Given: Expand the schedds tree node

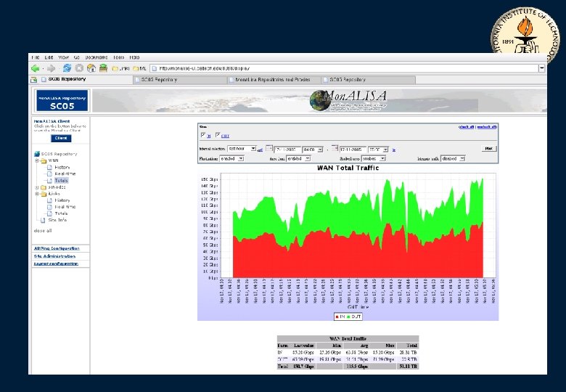Looking at the screenshot, I should (37, 187).
